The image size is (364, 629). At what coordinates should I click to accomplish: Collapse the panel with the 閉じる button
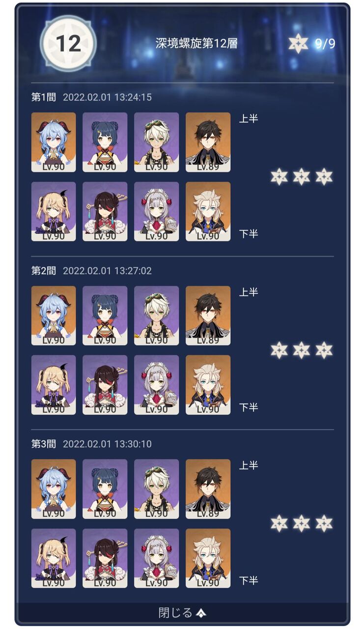(x=182, y=612)
